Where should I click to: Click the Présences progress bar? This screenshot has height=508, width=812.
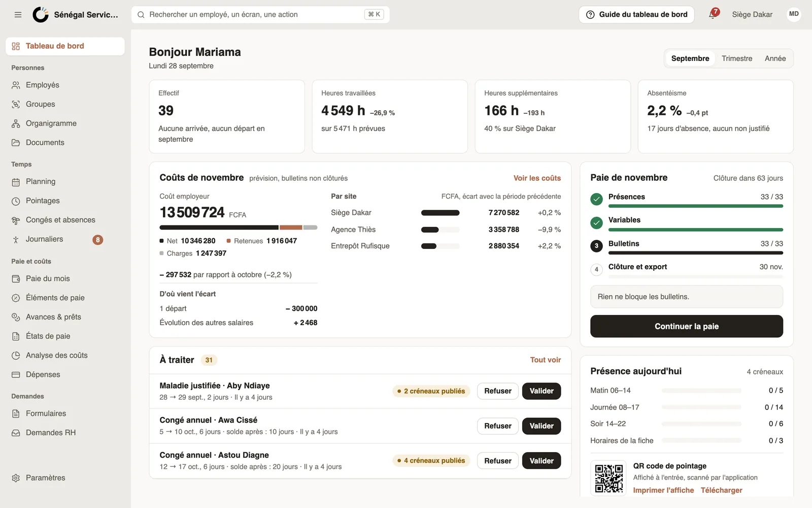pyautogui.click(x=695, y=206)
